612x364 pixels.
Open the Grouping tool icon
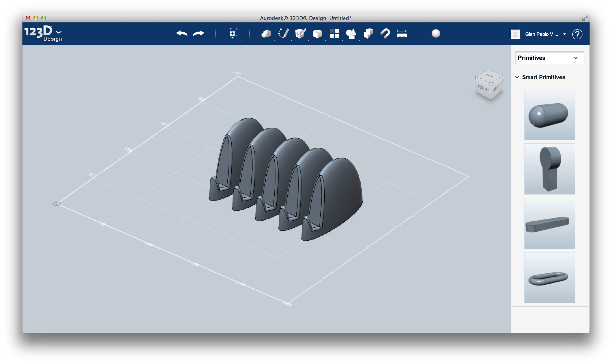351,34
